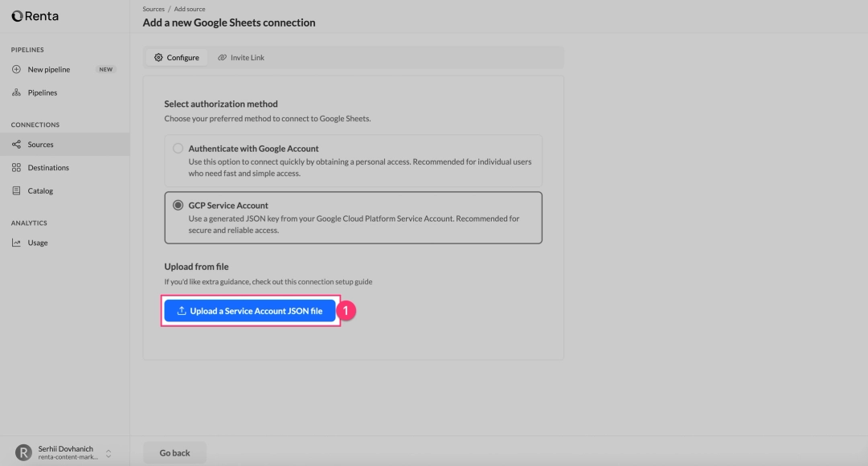Click the gear icon on the Configure tab
868x466 pixels.
[x=158, y=57]
